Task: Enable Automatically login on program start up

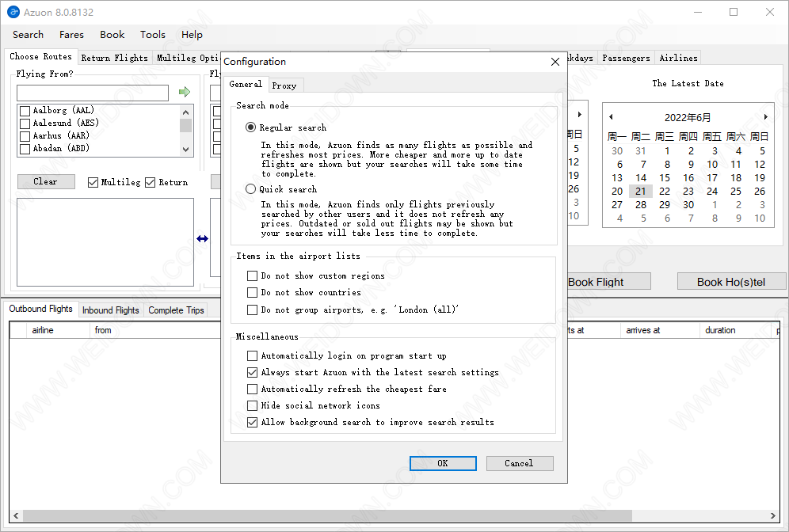Action: pos(252,356)
